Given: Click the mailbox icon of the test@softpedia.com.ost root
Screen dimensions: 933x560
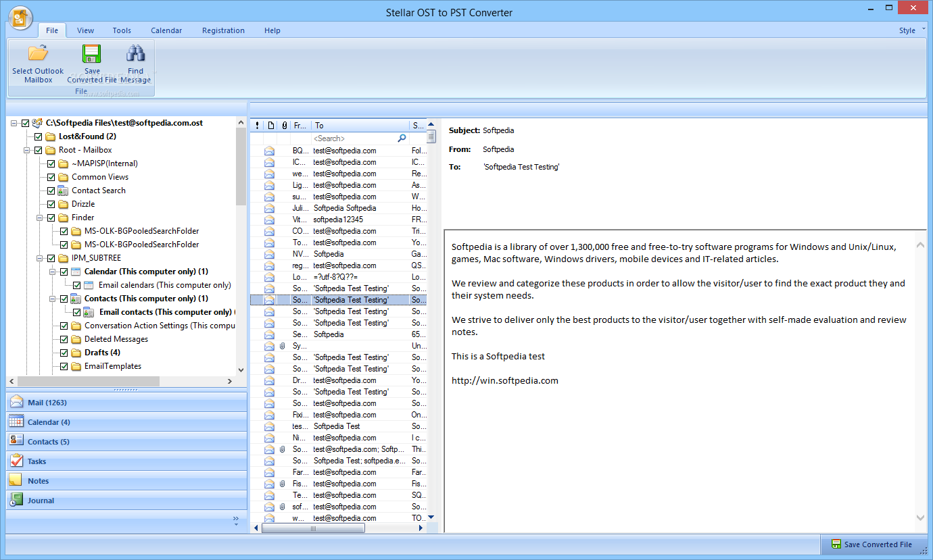Looking at the screenshot, I should (37, 123).
